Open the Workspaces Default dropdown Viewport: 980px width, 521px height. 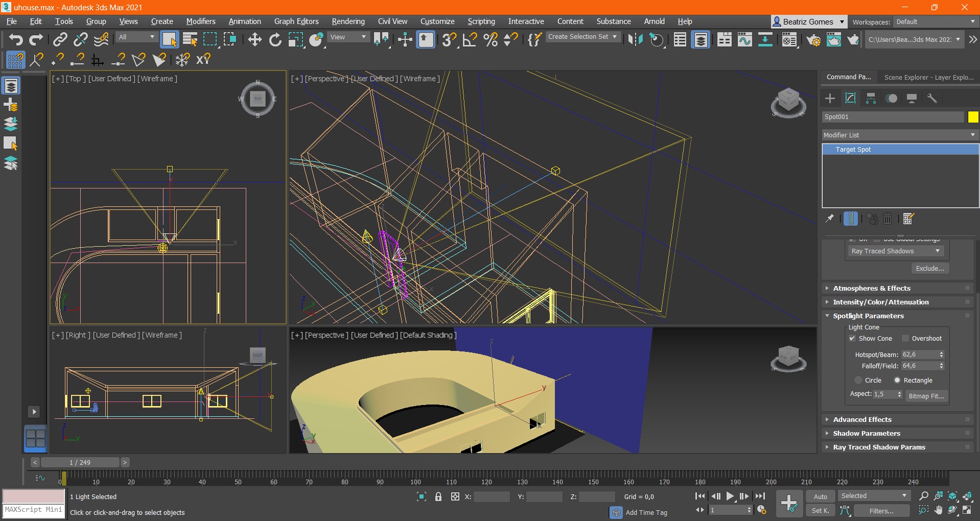click(x=935, y=21)
